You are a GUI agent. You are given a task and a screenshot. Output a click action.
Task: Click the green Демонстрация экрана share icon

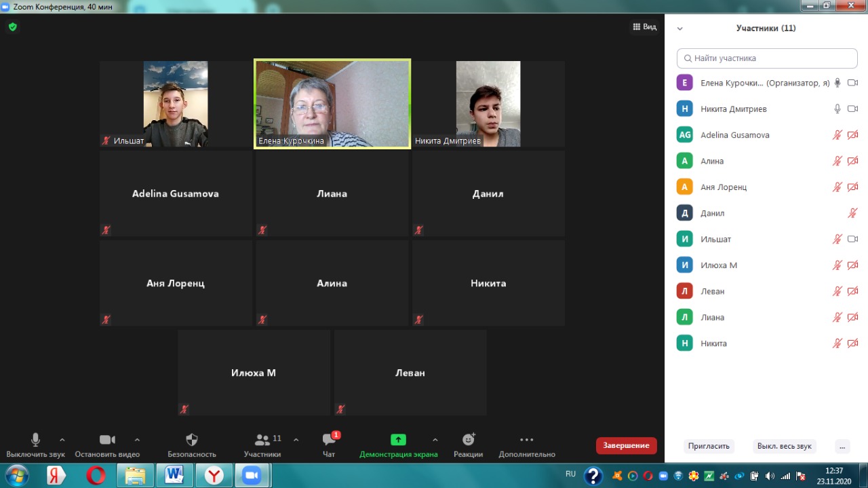click(x=398, y=440)
